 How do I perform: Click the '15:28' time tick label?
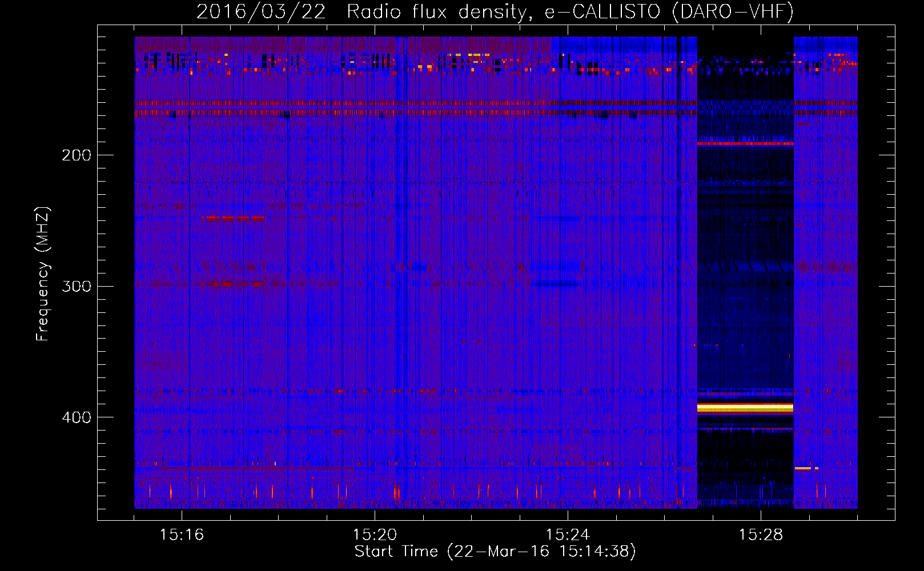click(x=761, y=535)
